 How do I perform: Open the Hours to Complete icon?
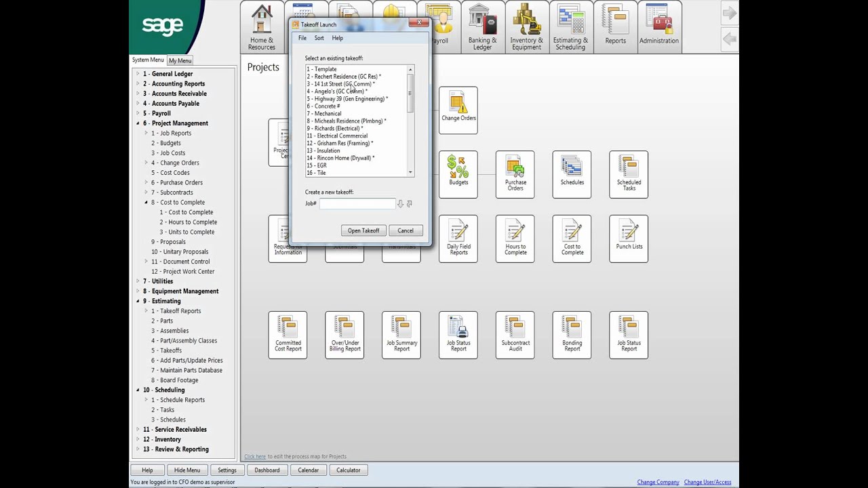(x=515, y=239)
